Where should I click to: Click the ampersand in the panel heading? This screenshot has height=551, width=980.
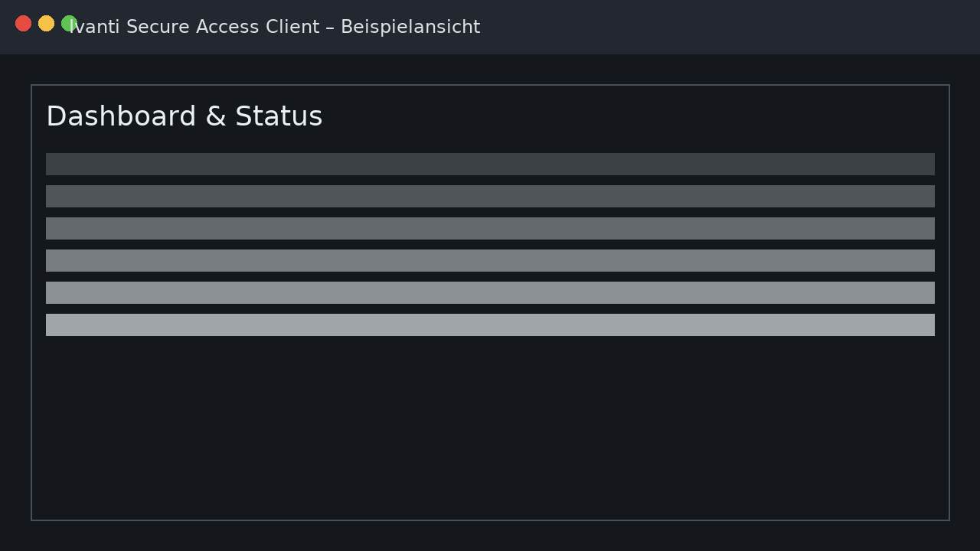point(216,116)
